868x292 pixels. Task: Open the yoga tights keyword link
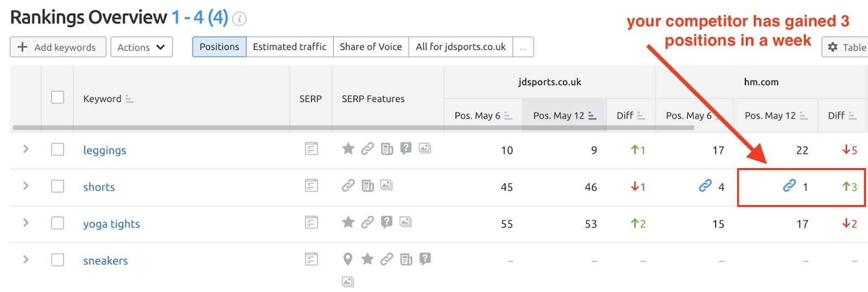pyautogui.click(x=112, y=224)
